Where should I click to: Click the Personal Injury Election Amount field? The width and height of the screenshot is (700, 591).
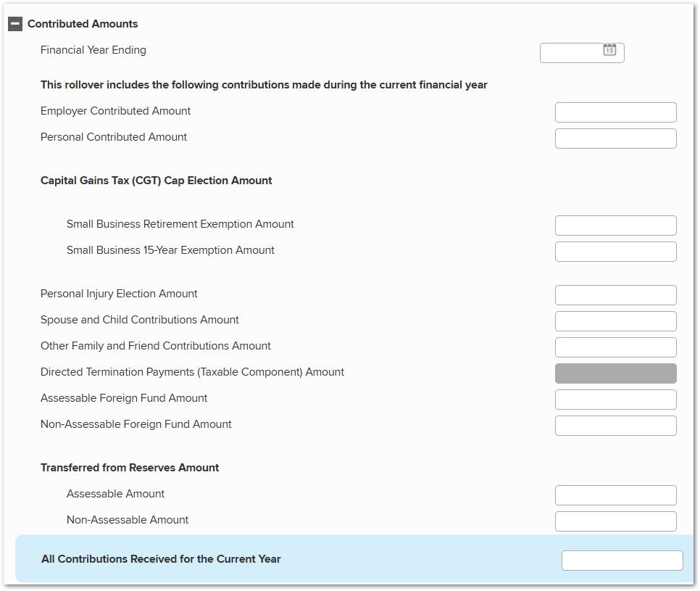click(616, 295)
